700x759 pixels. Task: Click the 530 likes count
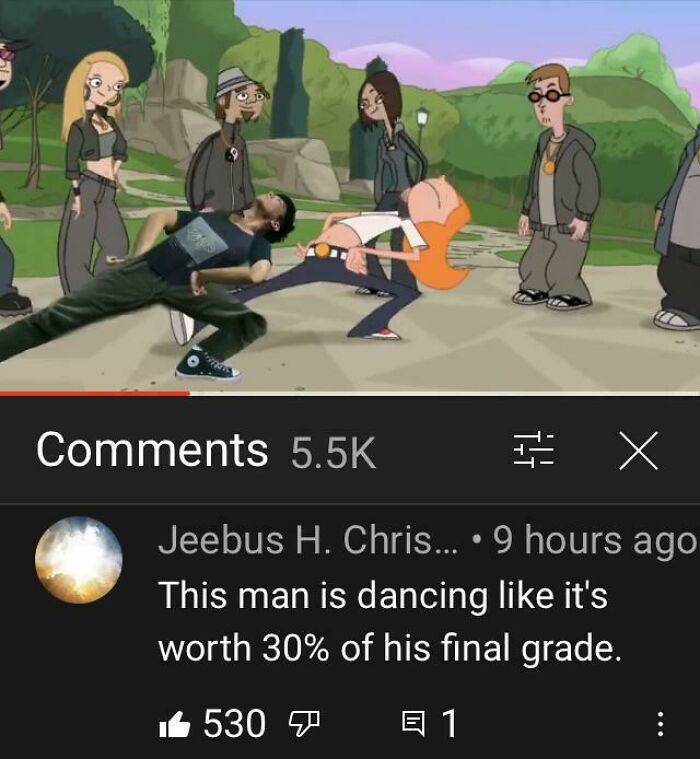coord(234,724)
